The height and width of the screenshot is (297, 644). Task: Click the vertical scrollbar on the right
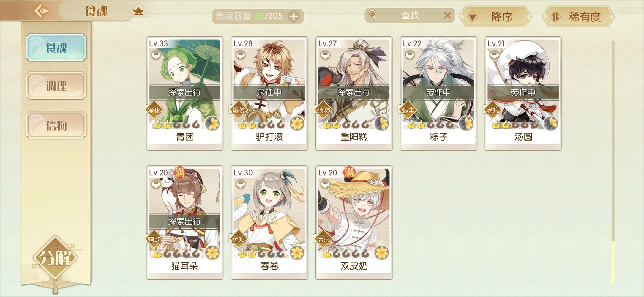click(613, 162)
